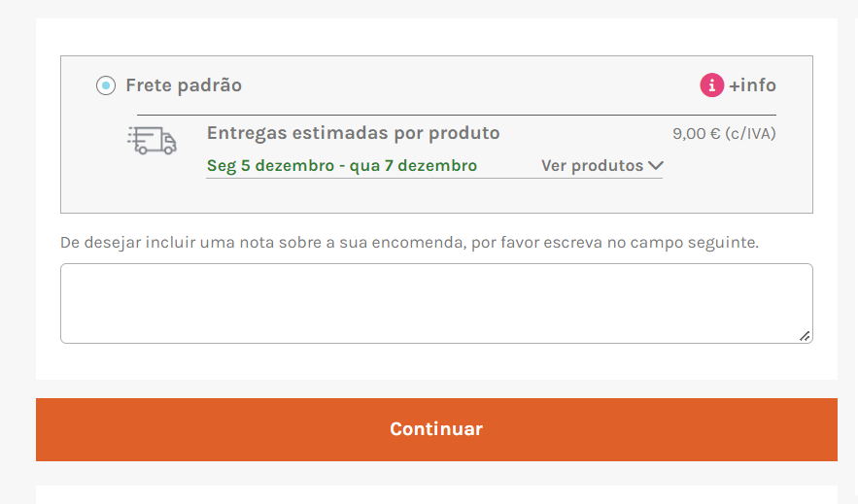Click the note instruction sentence about encomenda
Screen dimensions: 858x504
409,242
